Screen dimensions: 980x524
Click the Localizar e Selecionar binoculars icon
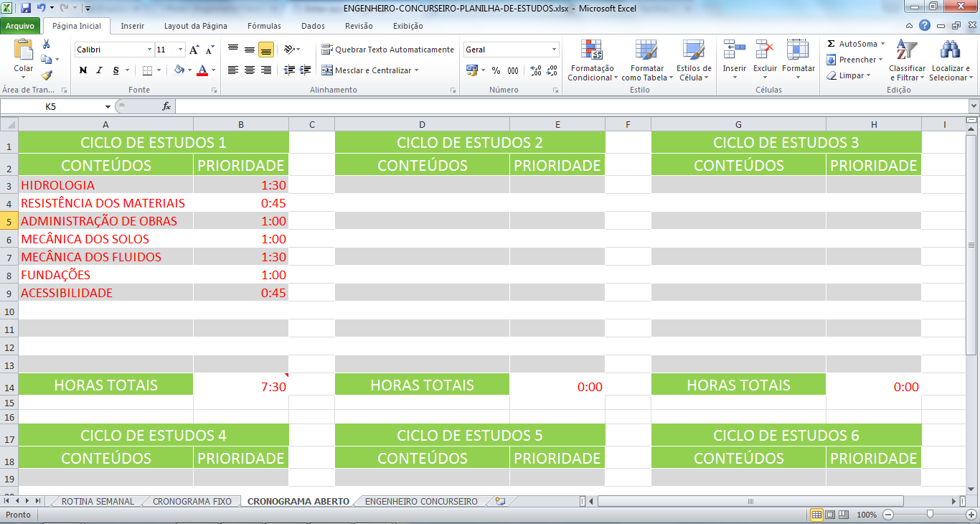950,50
